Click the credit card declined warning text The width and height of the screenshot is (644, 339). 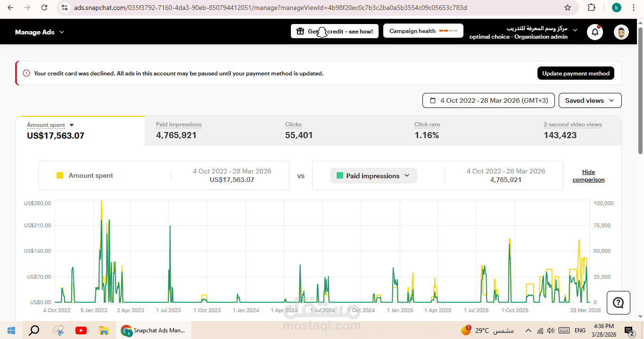pos(179,74)
